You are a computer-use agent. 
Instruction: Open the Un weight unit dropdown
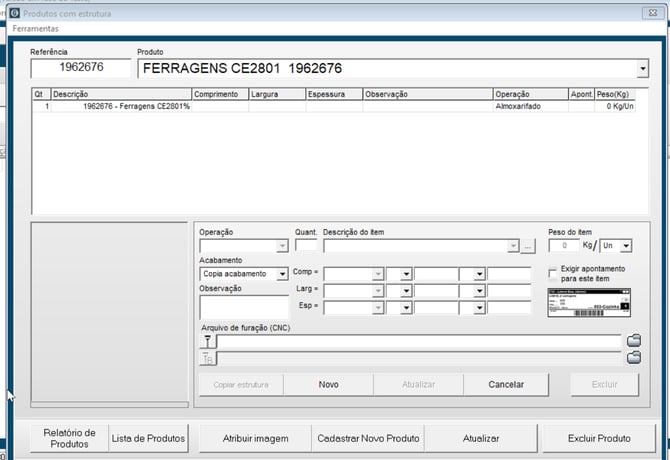626,246
